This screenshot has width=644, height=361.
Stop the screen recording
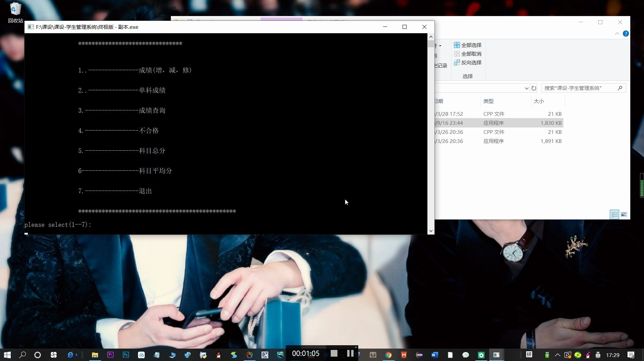pyautogui.click(x=334, y=353)
